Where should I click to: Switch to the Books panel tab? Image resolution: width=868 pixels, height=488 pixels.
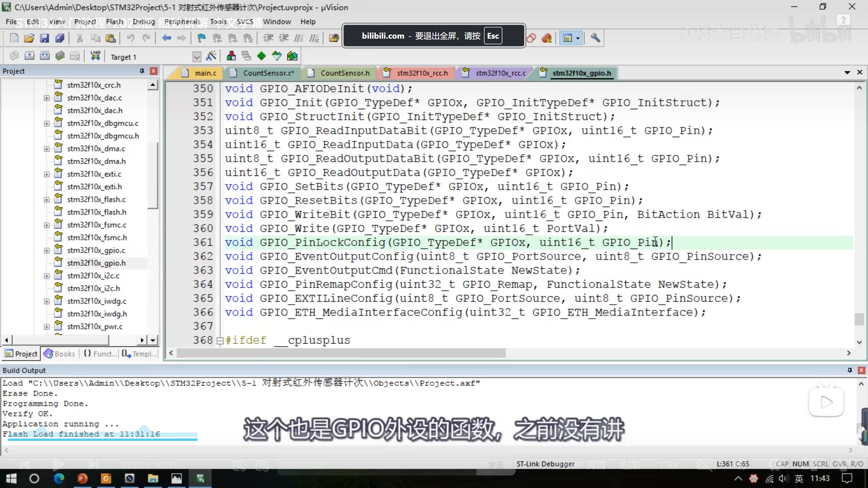(x=60, y=354)
